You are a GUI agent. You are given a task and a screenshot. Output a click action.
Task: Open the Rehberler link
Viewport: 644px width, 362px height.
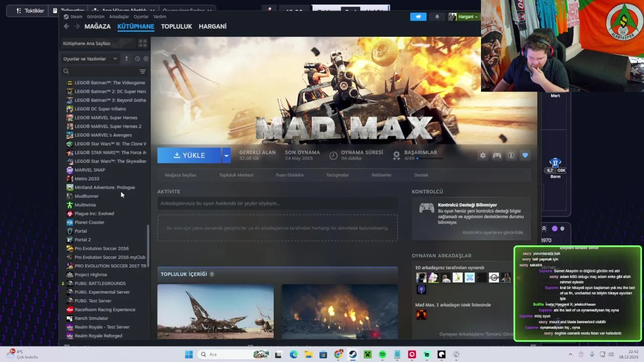pyautogui.click(x=381, y=175)
